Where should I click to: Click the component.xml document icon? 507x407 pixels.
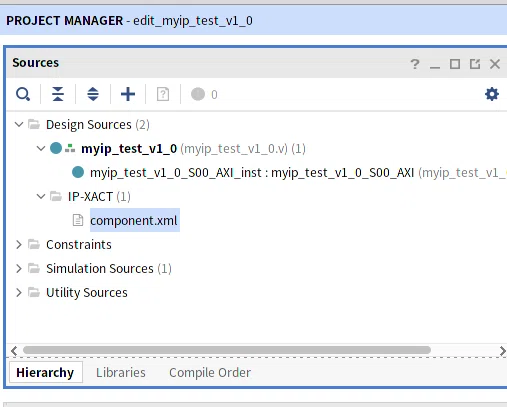pos(78,220)
